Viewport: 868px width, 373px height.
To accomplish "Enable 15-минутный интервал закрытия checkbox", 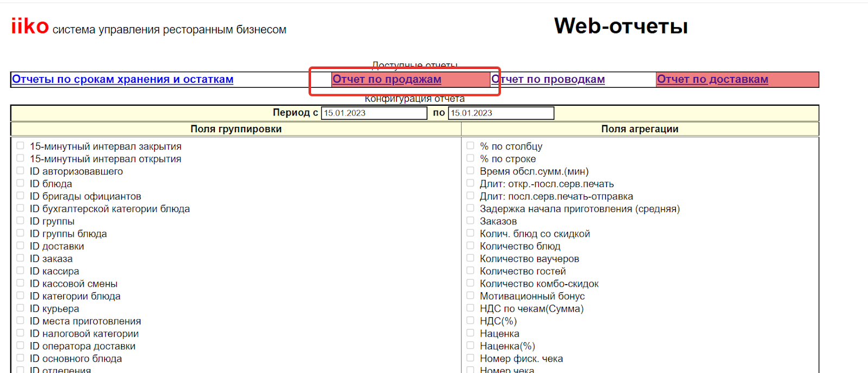I will [20, 146].
